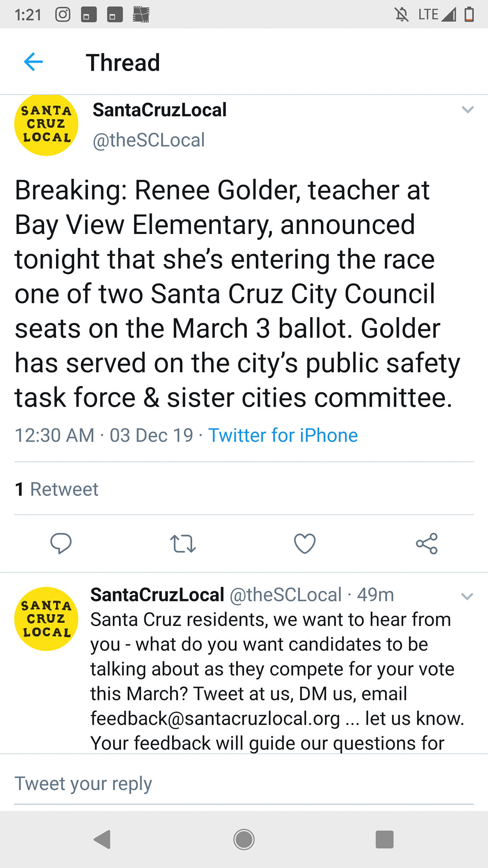View the 1 Retweet list
This screenshot has height=868, width=488.
57,489
